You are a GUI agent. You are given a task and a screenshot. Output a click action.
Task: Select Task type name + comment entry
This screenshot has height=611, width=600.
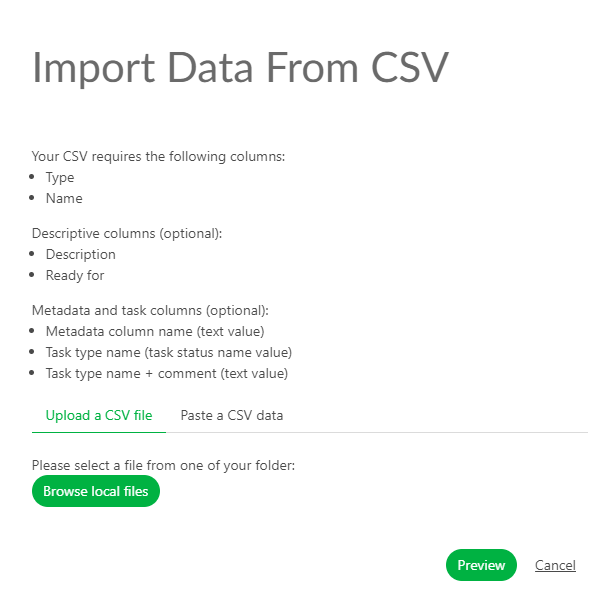tap(167, 373)
